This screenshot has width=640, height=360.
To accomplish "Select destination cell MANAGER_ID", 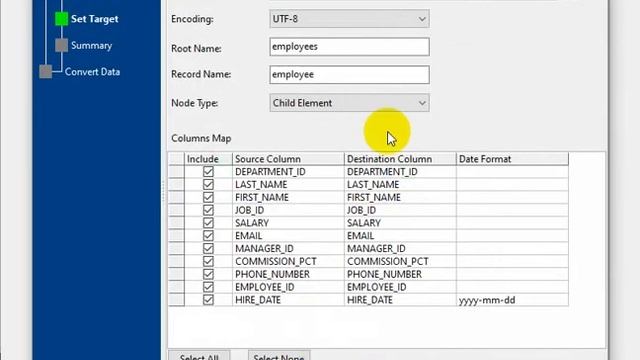I will [400, 249].
